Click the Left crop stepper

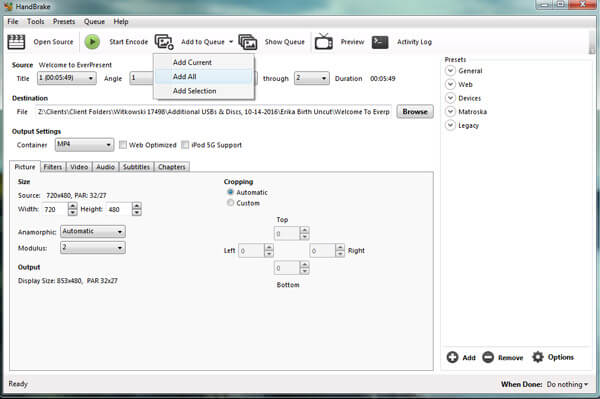pos(269,251)
